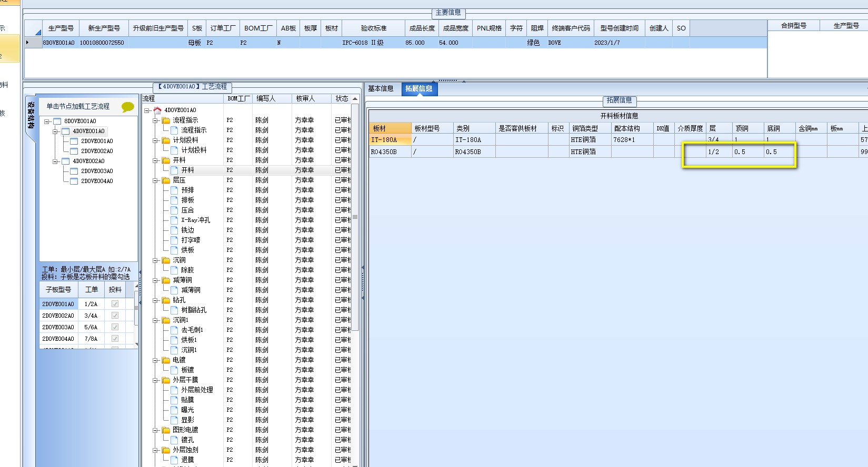
Task: Collapse the 图形电镀 process group
Action: [155, 430]
